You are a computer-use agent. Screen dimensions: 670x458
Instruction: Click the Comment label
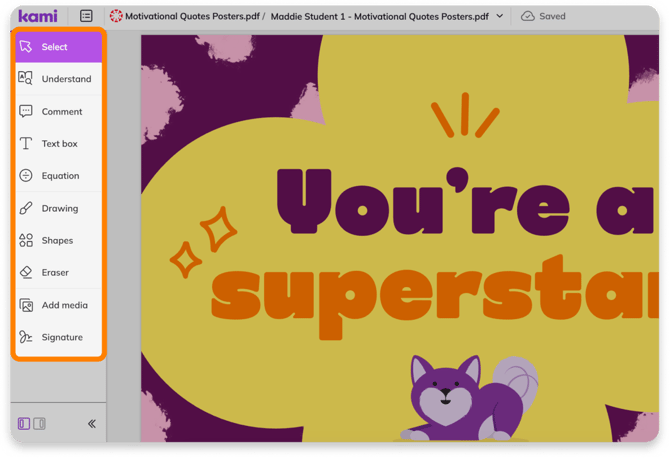[x=62, y=112]
